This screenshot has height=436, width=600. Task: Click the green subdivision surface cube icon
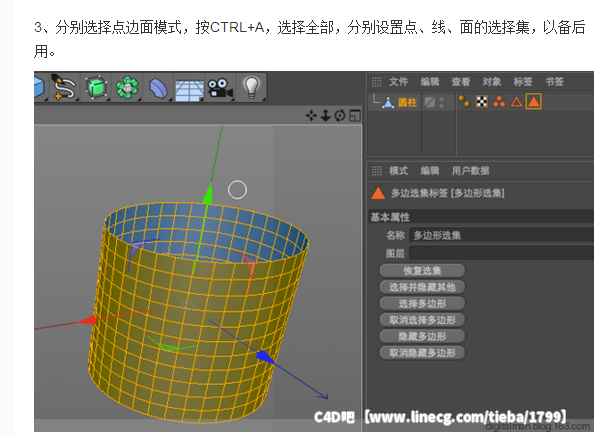point(95,88)
